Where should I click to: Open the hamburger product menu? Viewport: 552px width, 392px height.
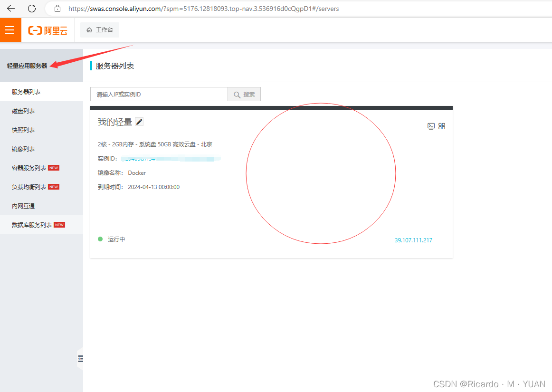tap(10, 29)
